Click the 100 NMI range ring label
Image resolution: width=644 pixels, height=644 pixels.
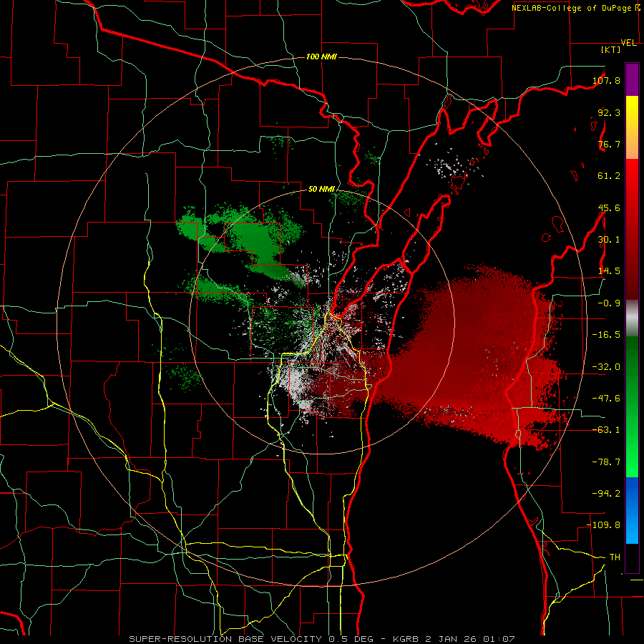click(321, 57)
